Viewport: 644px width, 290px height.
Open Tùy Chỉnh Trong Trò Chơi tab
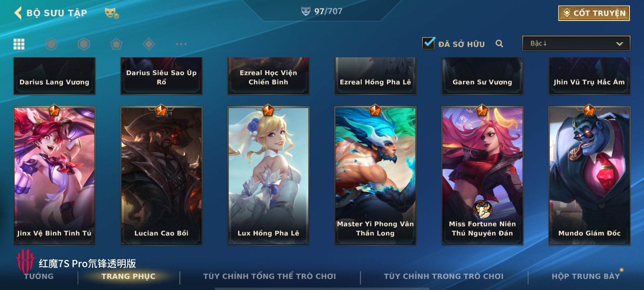click(x=444, y=276)
